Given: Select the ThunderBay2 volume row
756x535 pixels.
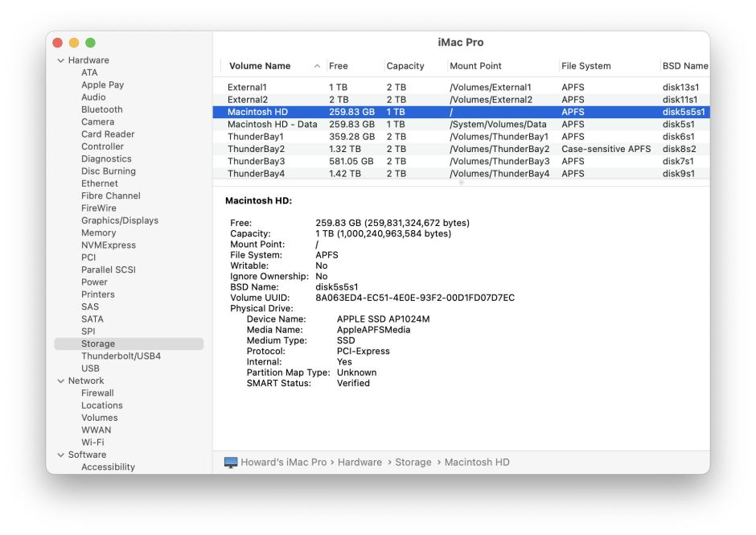Looking at the screenshot, I should [256, 149].
